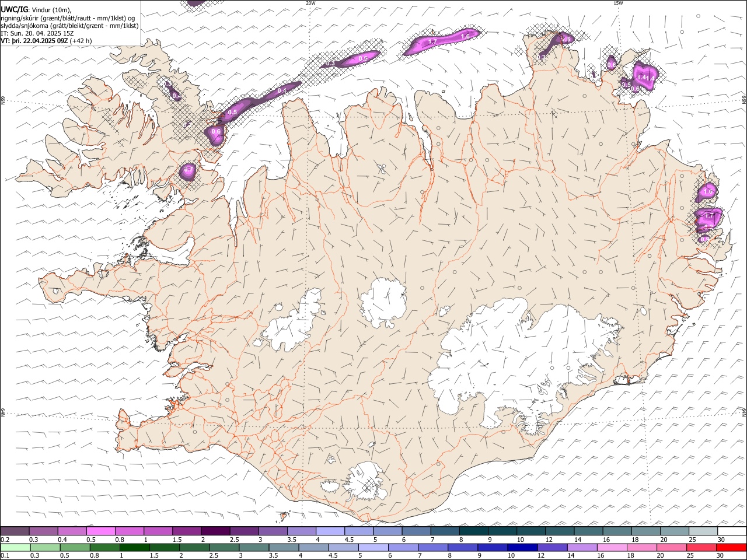Pick lower legend swatch between 7 and 8
The width and height of the screenshot is (747, 560).
tap(432, 547)
